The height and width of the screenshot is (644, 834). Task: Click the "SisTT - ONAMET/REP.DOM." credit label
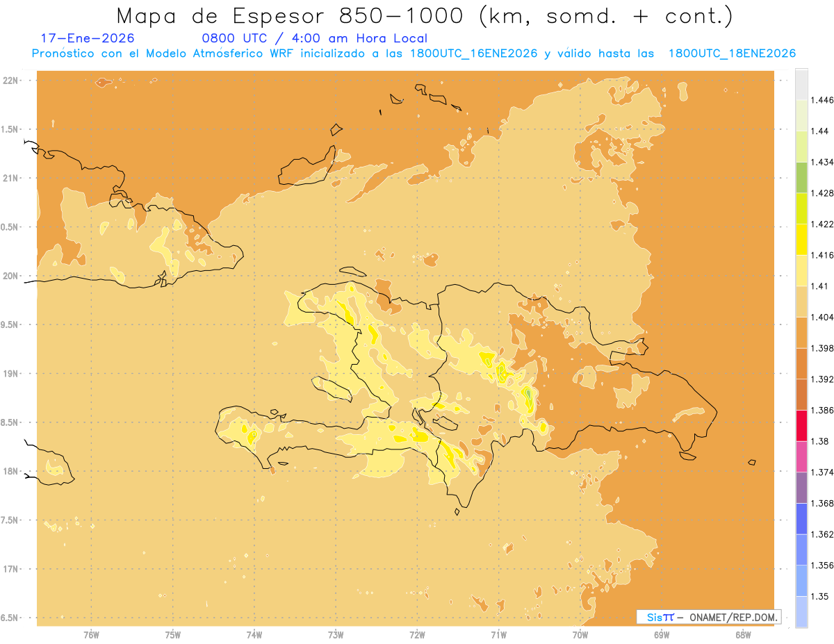(x=709, y=617)
